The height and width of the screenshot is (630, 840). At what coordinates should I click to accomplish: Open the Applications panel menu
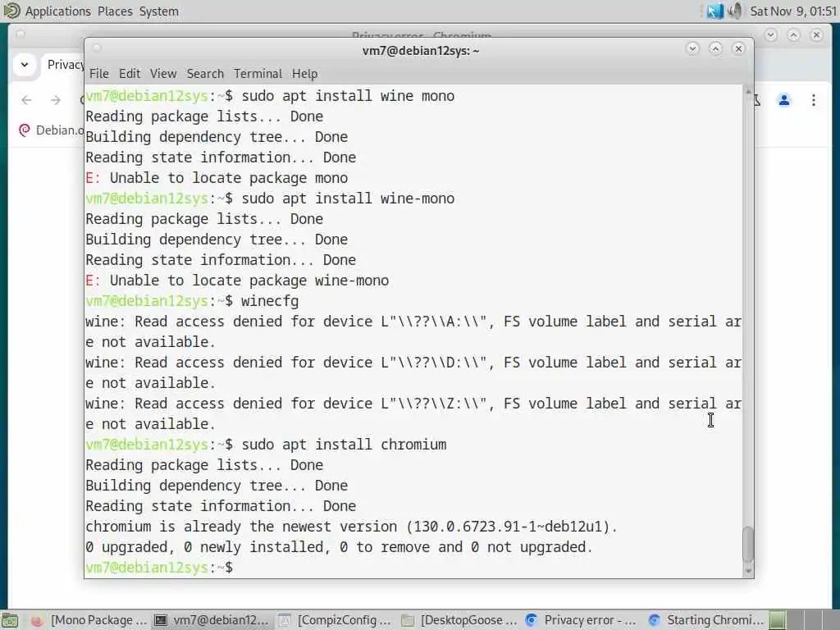[x=58, y=11]
